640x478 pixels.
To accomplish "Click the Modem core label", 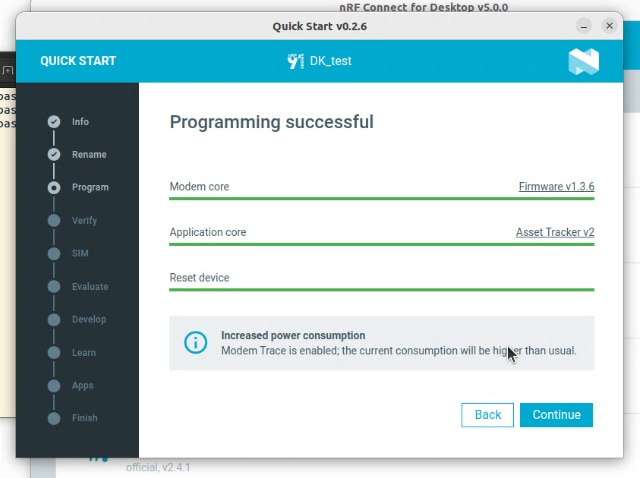I will pos(199,187).
